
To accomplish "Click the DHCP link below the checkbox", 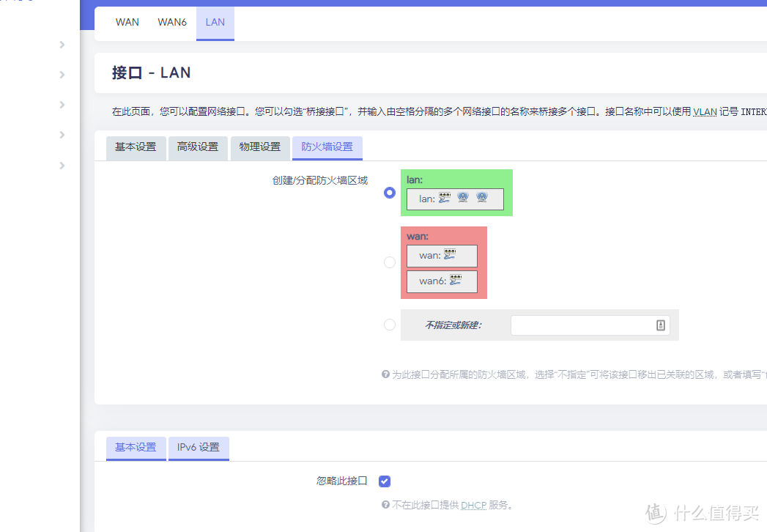I will tap(473, 504).
